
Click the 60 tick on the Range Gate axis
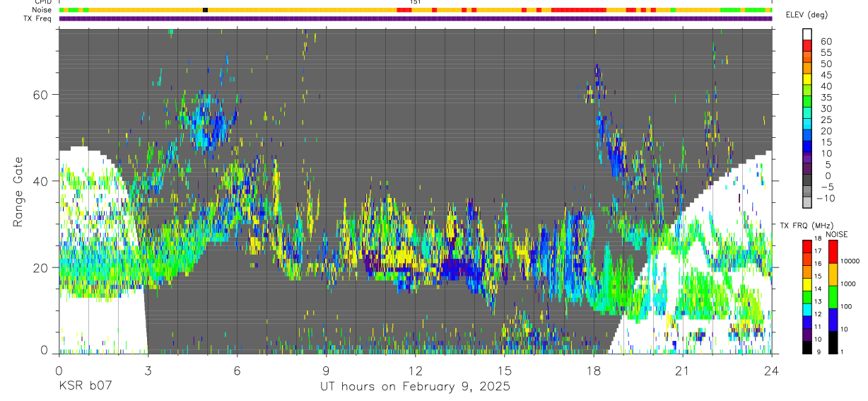(x=42, y=95)
